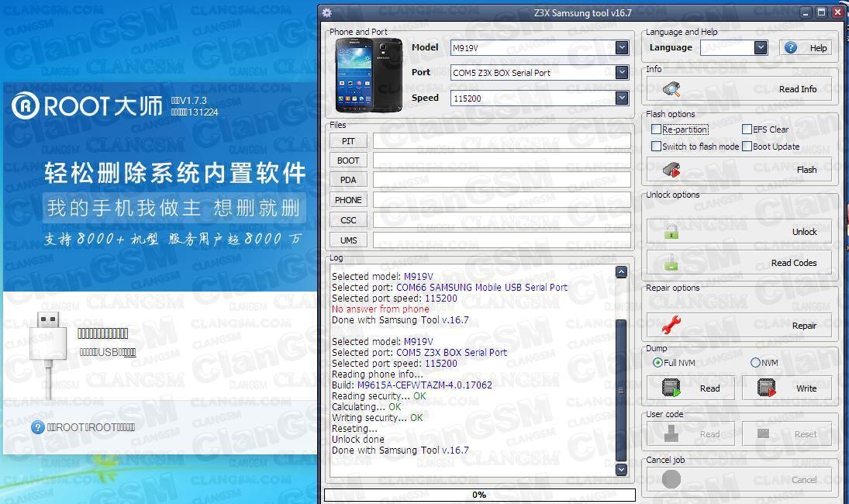Click the Help text label

click(x=818, y=48)
